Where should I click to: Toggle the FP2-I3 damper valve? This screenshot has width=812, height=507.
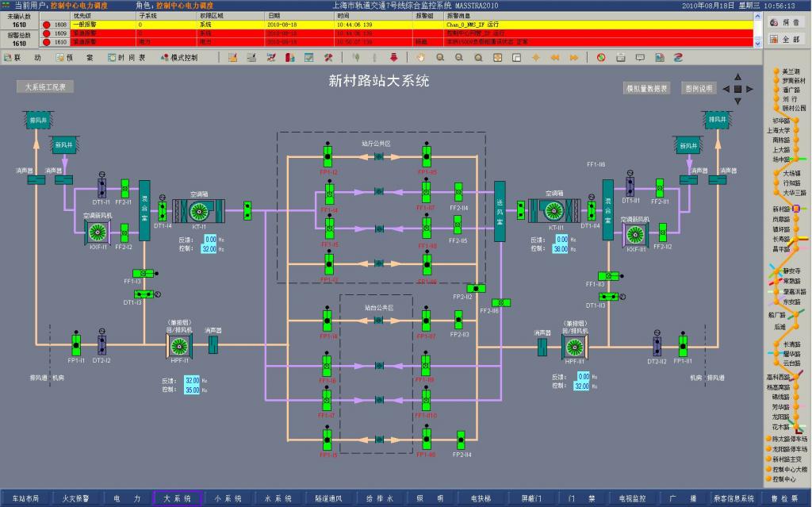[459, 320]
